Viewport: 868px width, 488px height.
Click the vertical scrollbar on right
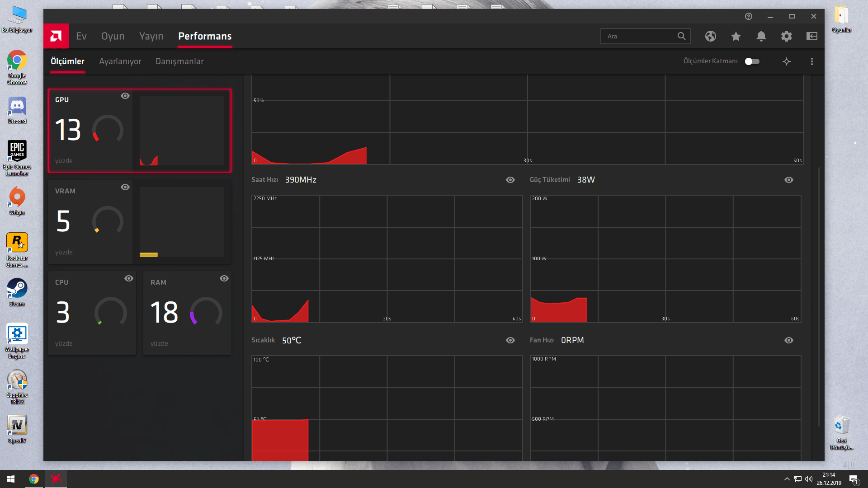(x=819, y=296)
